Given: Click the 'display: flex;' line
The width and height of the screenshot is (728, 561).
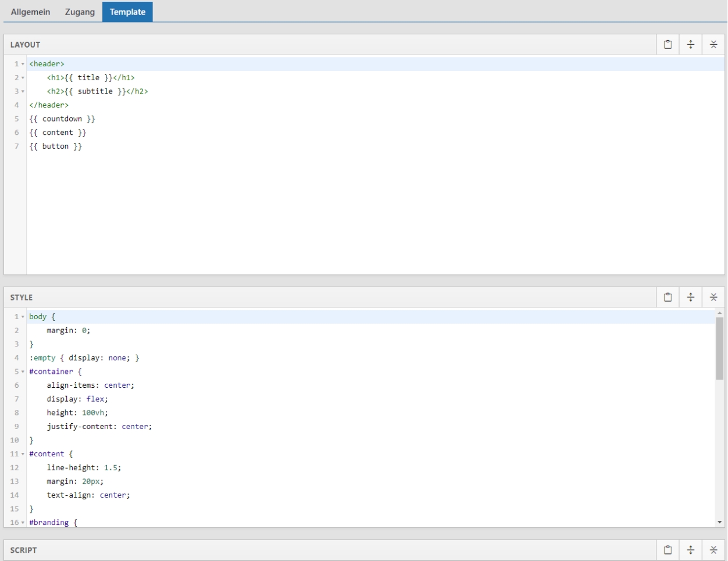Looking at the screenshot, I should click(x=77, y=399).
